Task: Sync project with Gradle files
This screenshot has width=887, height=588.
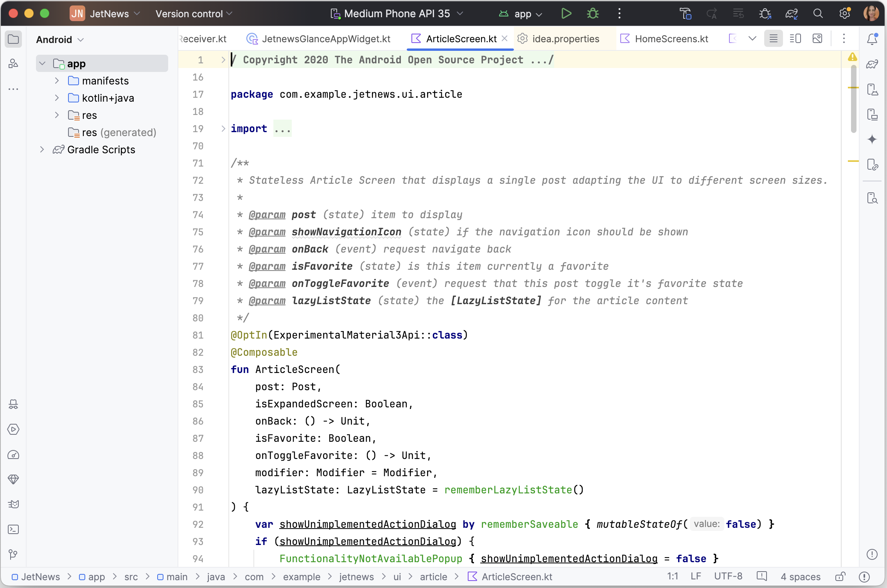Action: pos(792,14)
